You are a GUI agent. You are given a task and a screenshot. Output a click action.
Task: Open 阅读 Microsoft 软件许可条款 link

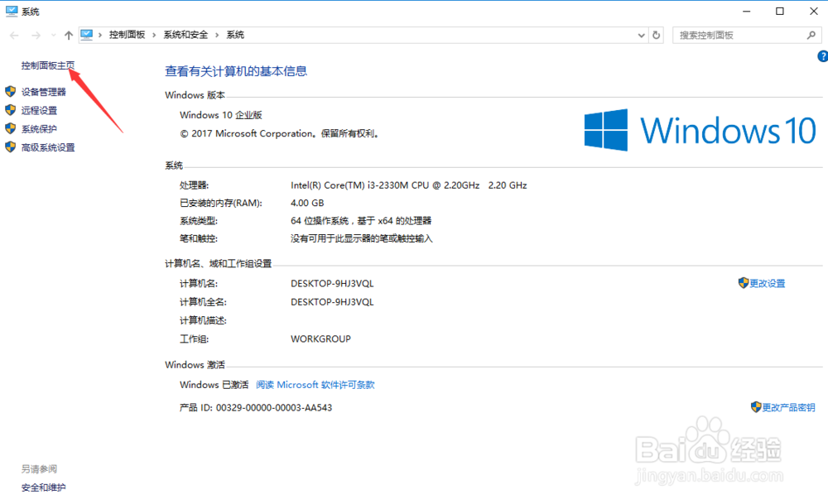click(x=317, y=384)
